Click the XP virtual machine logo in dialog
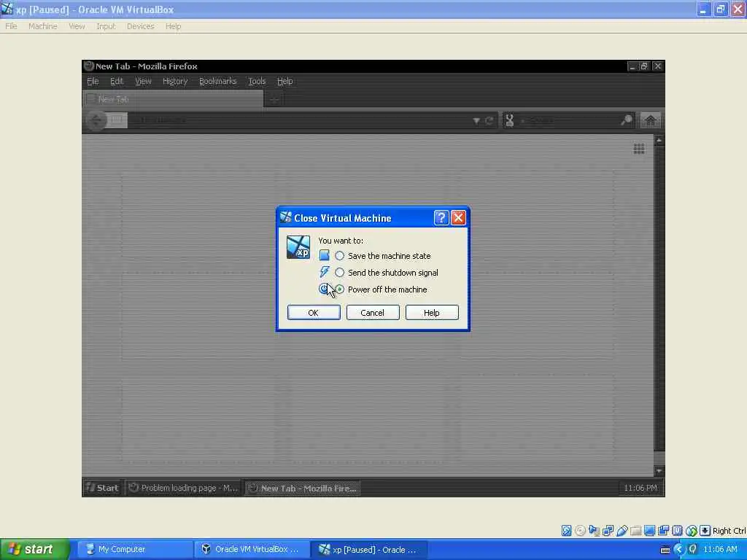747x560 pixels. coord(298,247)
